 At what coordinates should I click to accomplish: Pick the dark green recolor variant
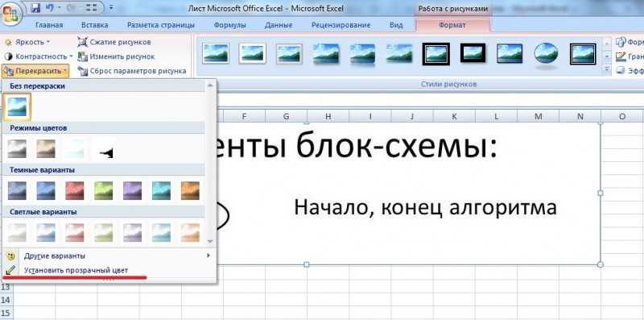click(104, 190)
